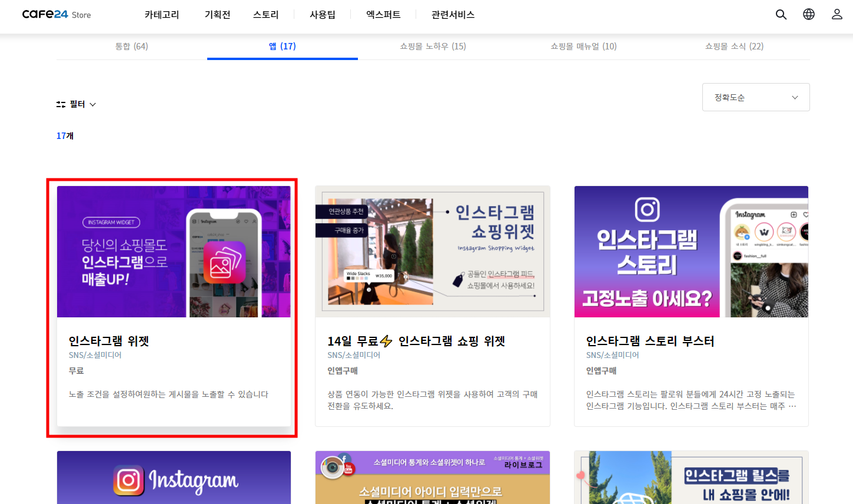
Task: Open the 기획전 menu
Action: 217,15
